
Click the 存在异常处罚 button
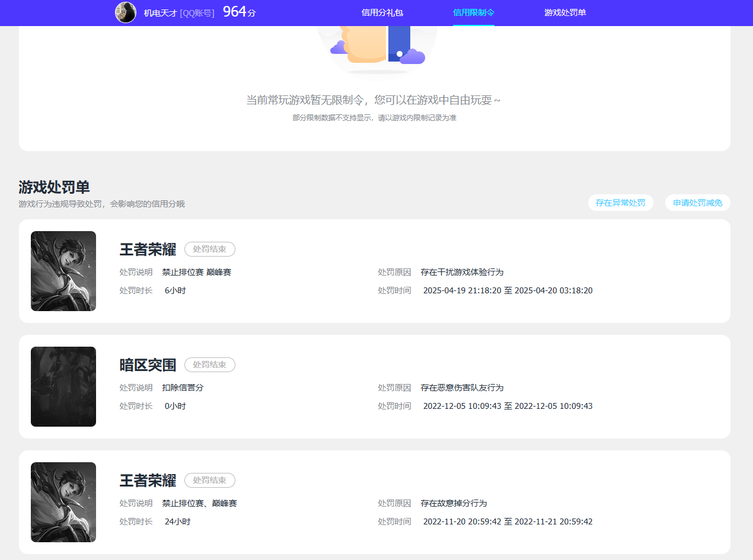[x=621, y=203]
